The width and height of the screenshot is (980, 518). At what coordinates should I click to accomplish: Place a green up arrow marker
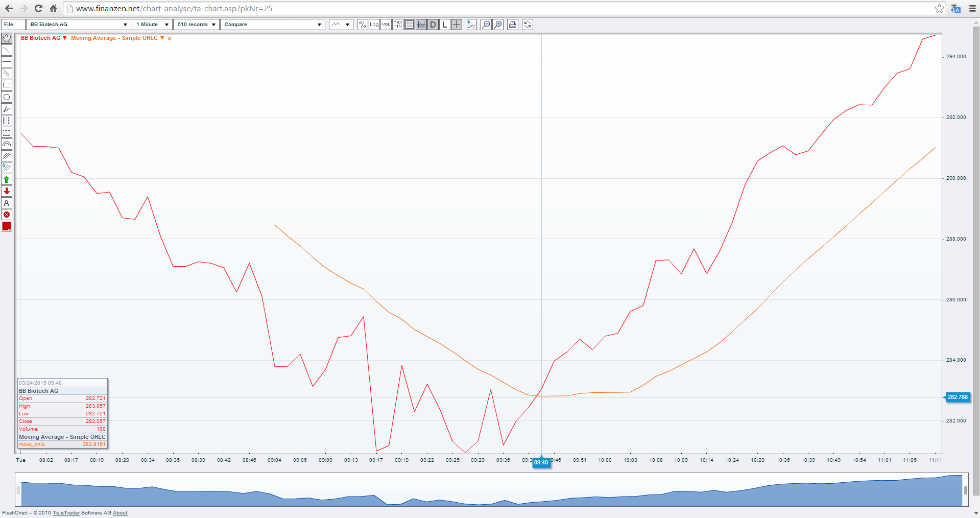point(7,179)
